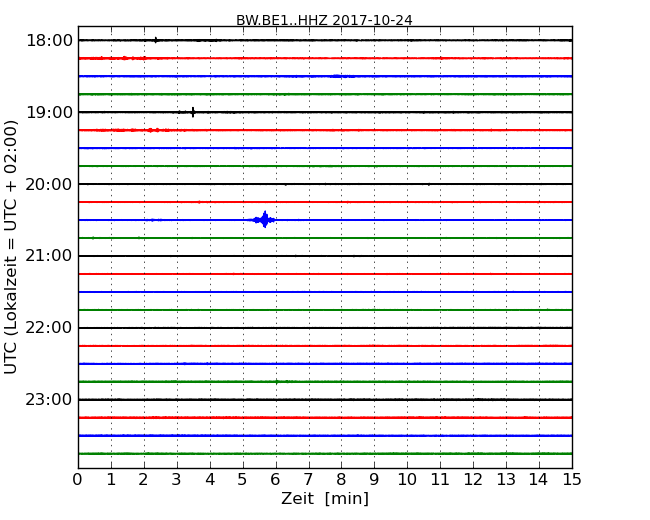650x520 pixels.
Task: Click the x-axis tick label 8
Action: (x=341, y=479)
